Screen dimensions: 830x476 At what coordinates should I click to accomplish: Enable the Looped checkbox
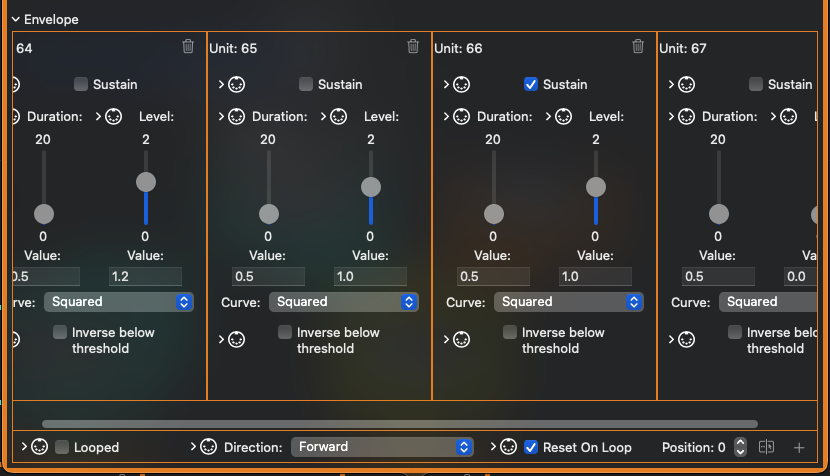[x=62, y=447]
